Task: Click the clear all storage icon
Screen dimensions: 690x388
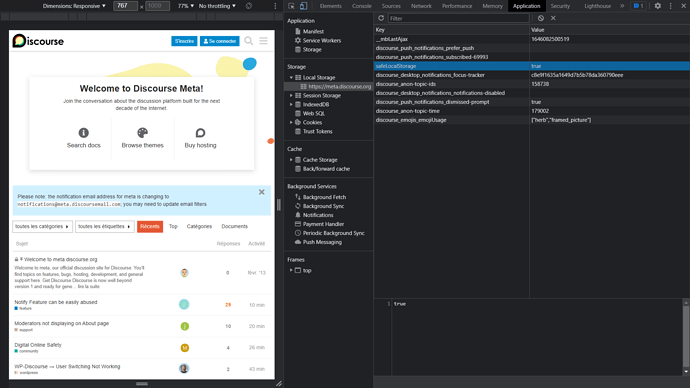Action: coord(540,18)
